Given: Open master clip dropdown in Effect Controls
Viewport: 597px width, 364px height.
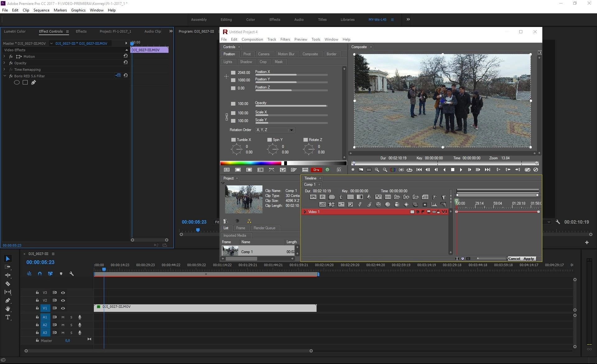Looking at the screenshot, I should click(51, 43).
